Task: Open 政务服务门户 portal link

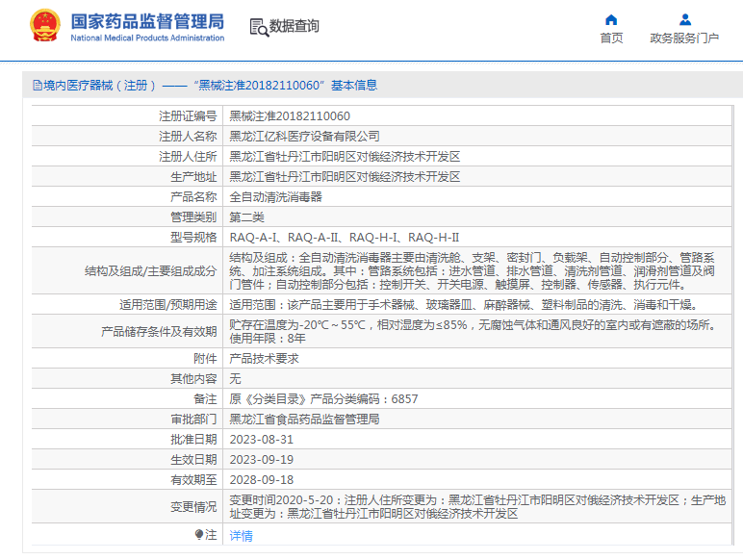Action: point(684,38)
